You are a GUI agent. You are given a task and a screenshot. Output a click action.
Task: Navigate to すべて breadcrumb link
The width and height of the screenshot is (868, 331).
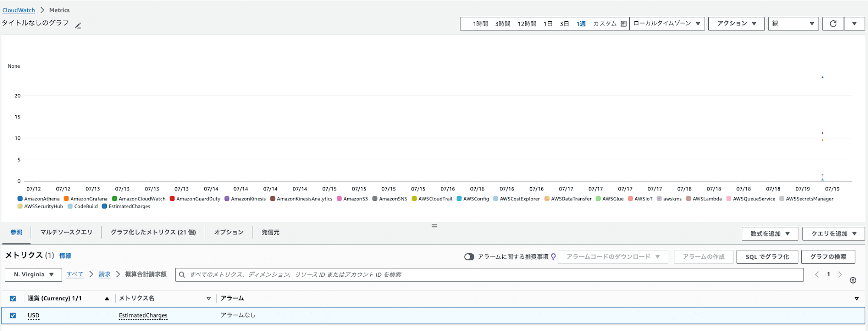coord(75,274)
